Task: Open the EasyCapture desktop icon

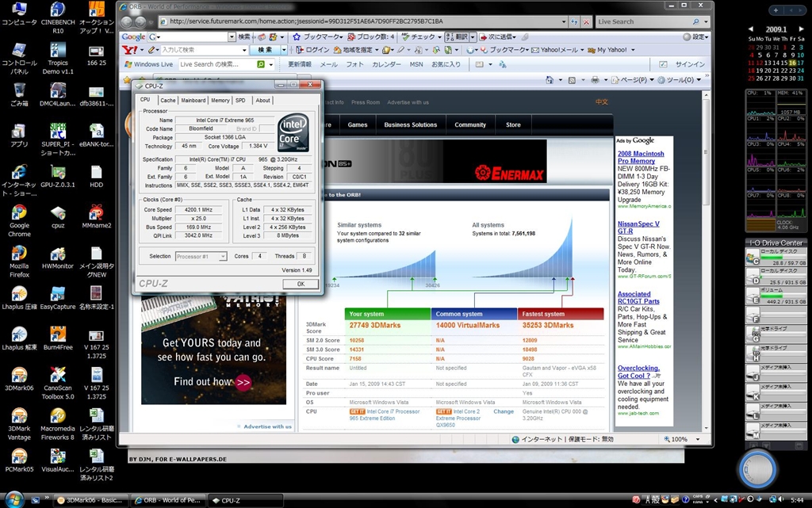Action: coord(57,298)
